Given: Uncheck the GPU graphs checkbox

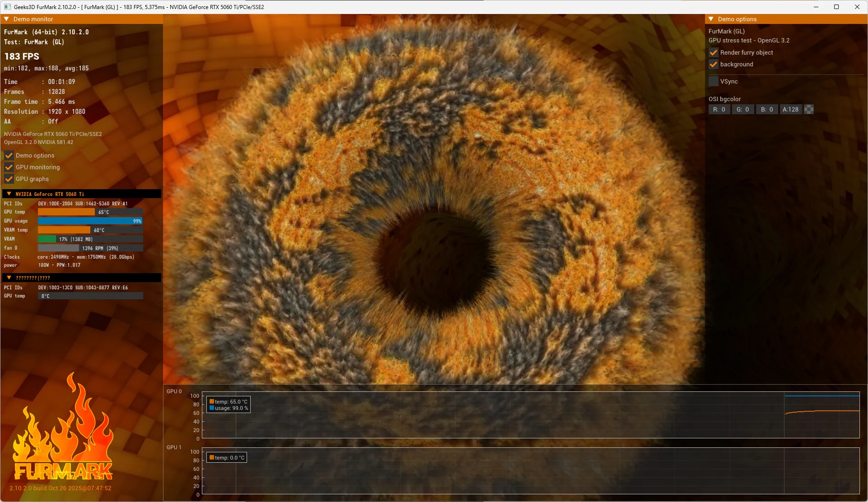Looking at the screenshot, I should (9, 179).
